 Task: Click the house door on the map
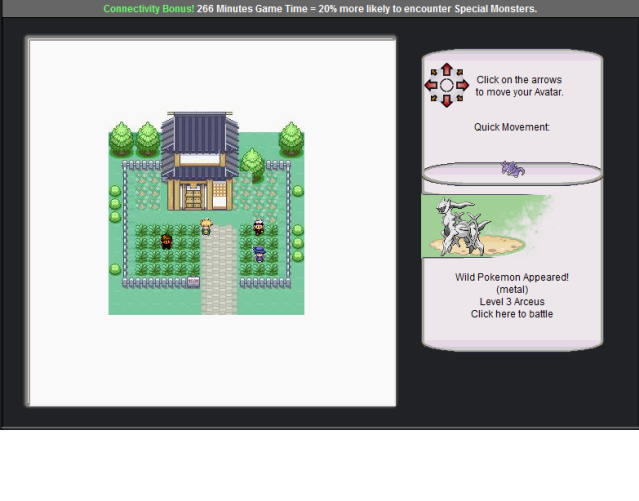[193, 197]
